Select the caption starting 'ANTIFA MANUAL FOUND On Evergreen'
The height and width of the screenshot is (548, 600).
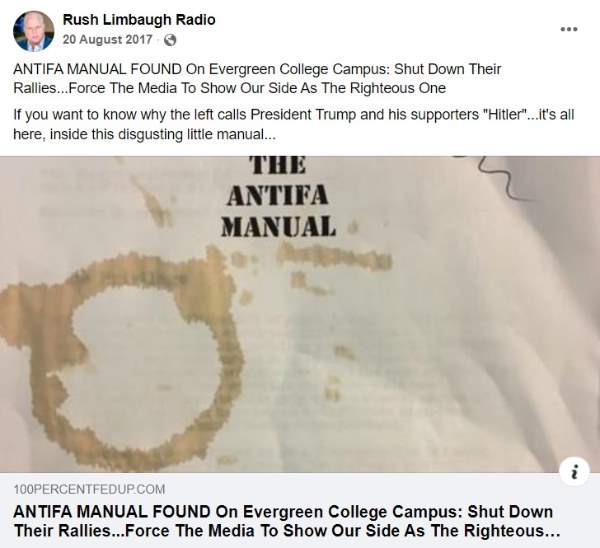pyautogui.click(x=257, y=78)
